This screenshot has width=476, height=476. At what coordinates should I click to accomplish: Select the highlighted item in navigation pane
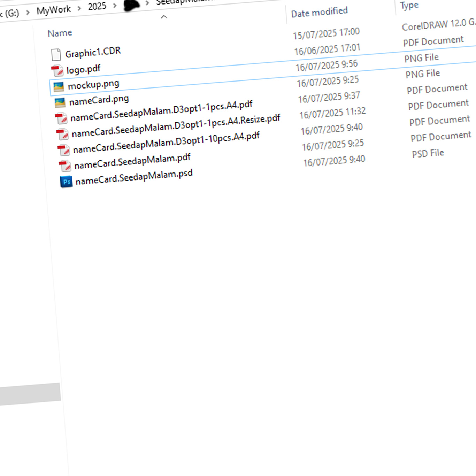click(x=30, y=394)
